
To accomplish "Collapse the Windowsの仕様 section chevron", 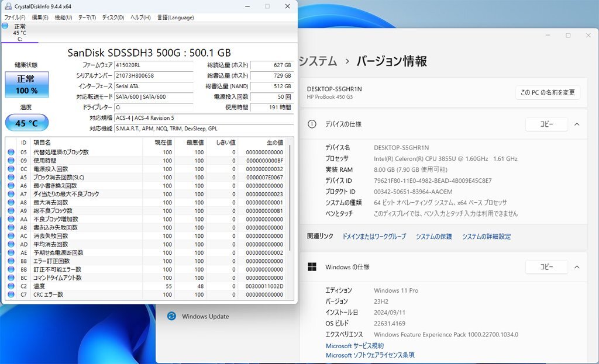I will [576, 266].
